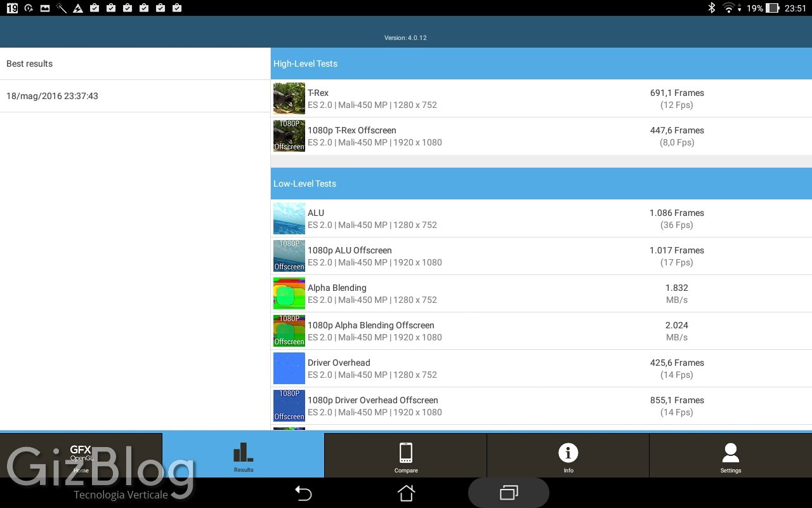The height and width of the screenshot is (508, 812).
Task: Click the 425,6 Frames result
Action: [677, 363]
